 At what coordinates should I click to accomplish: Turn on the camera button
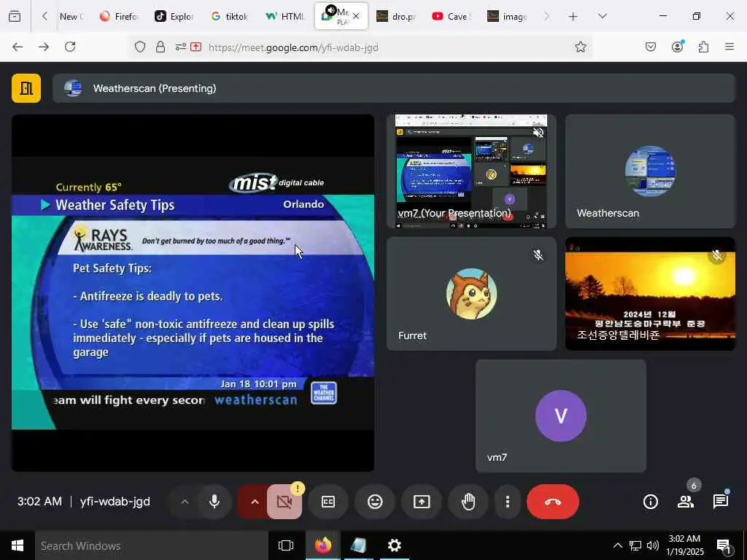pos(284,502)
